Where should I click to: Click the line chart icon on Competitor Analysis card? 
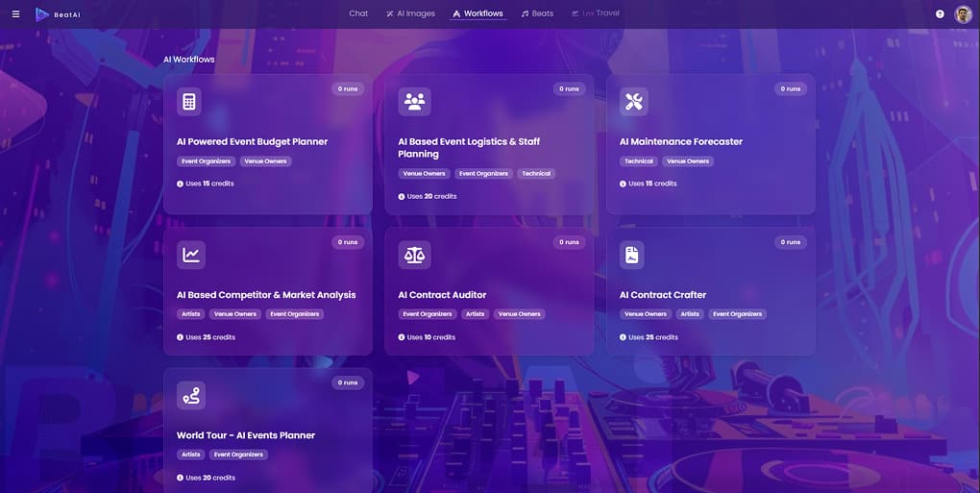click(190, 255)
